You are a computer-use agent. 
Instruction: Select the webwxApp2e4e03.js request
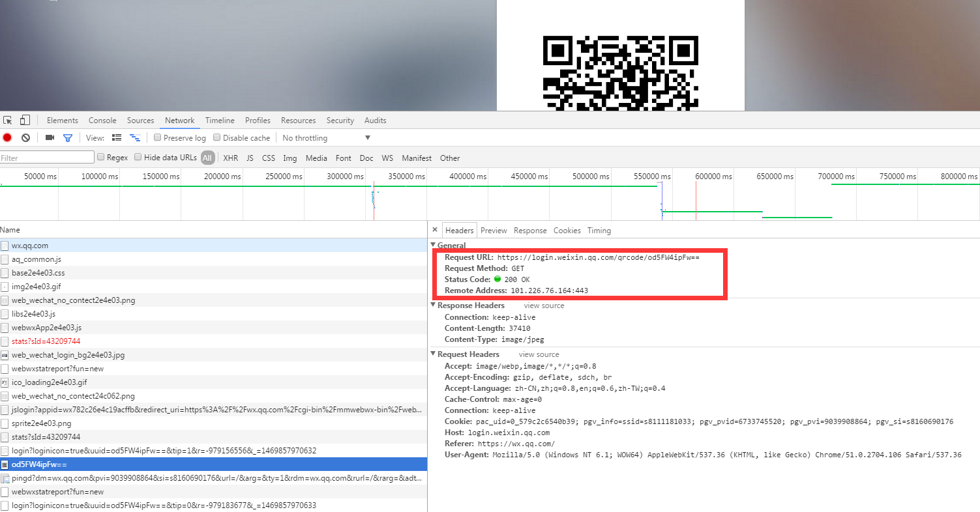[x=213, y=328]
